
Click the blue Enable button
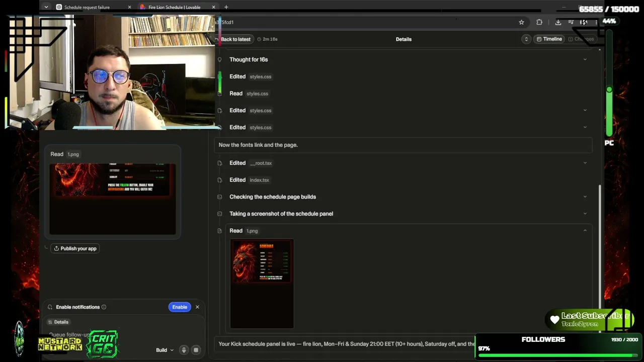tap(180, 307)
